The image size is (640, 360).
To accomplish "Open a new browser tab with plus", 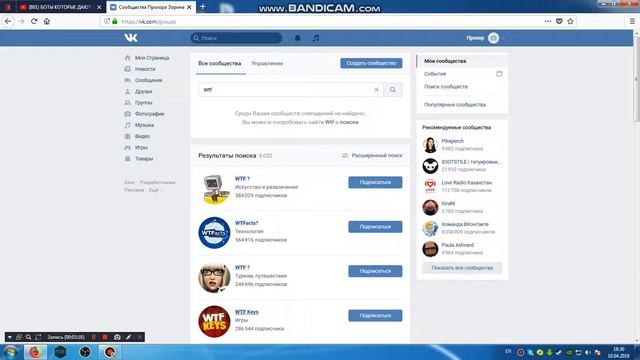I will click(x=202, y=7).
